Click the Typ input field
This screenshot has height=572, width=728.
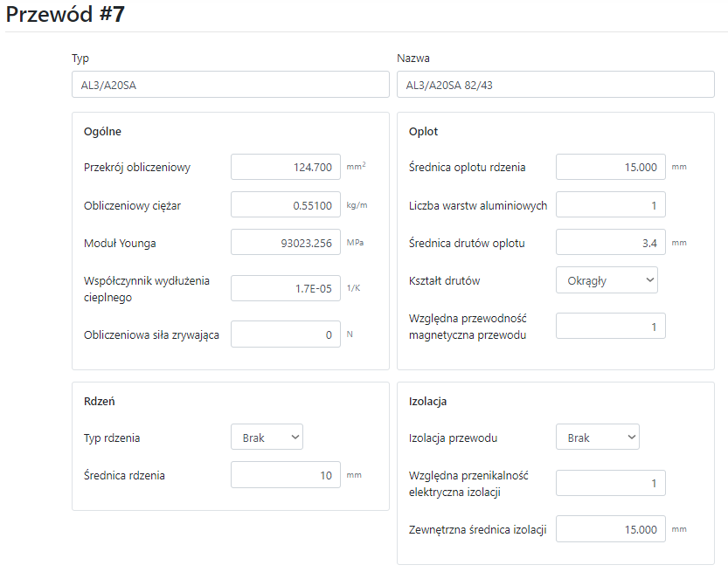(x=230, y=85)
